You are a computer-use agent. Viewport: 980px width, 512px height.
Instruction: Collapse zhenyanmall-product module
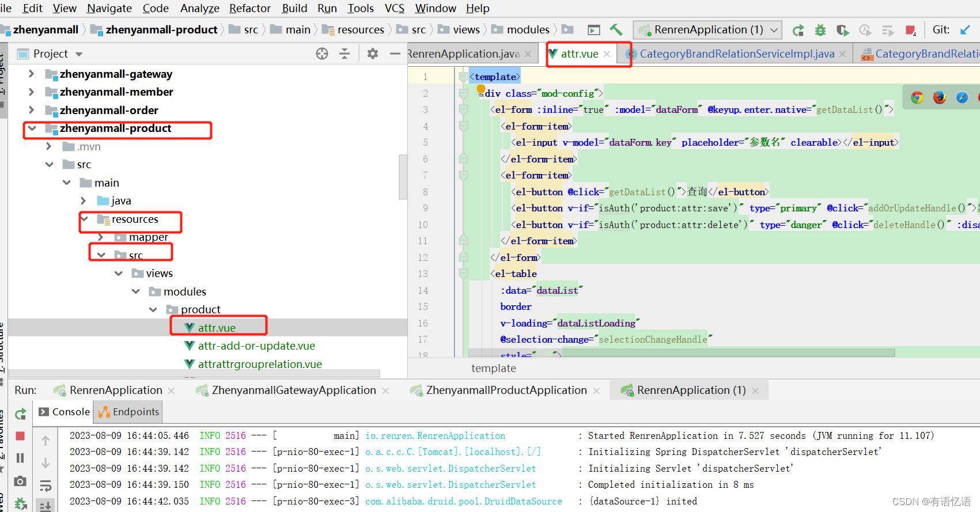32,128
